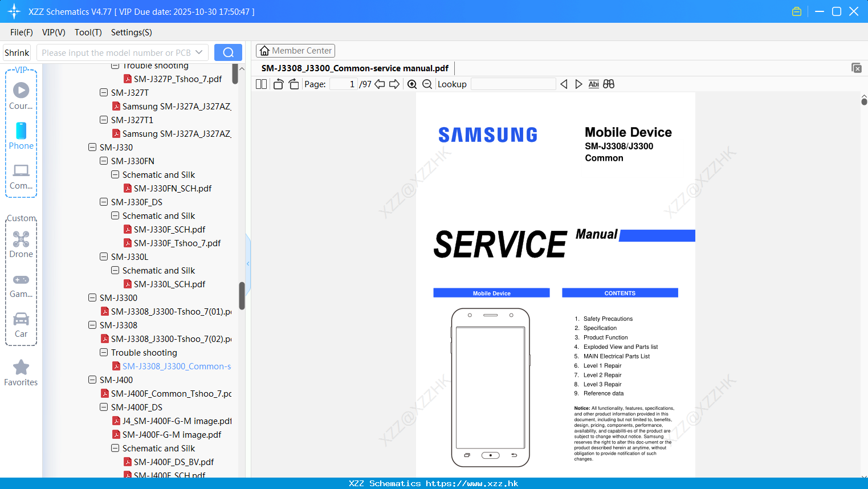Zoom in on the PDF

(x=412, y=84)
